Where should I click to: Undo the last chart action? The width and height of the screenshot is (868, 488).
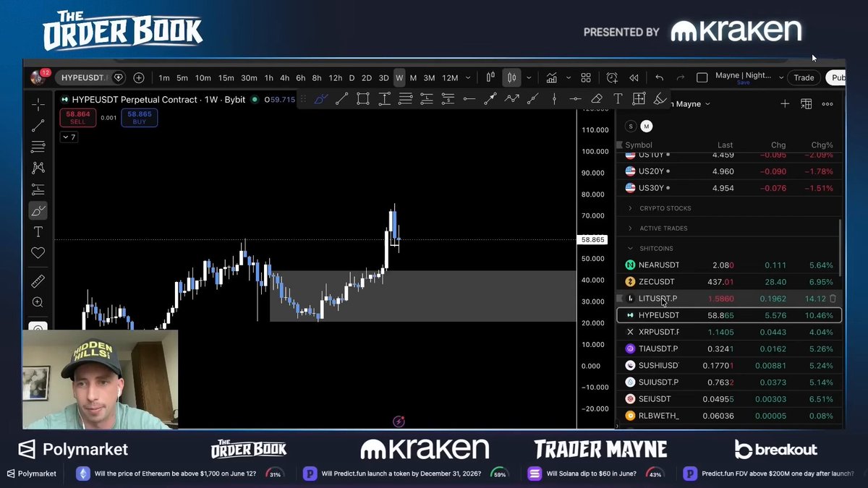659,77
